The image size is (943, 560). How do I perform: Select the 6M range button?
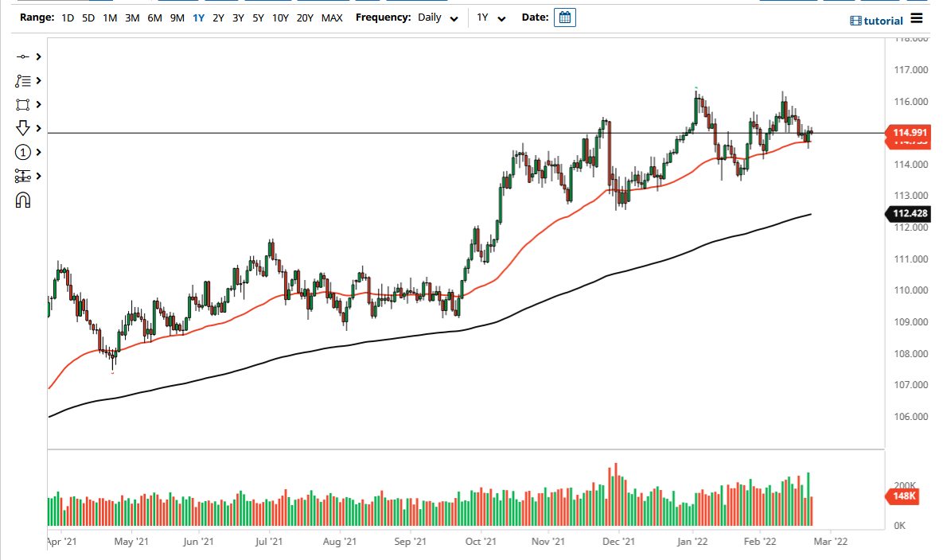(x=154, y=17)
